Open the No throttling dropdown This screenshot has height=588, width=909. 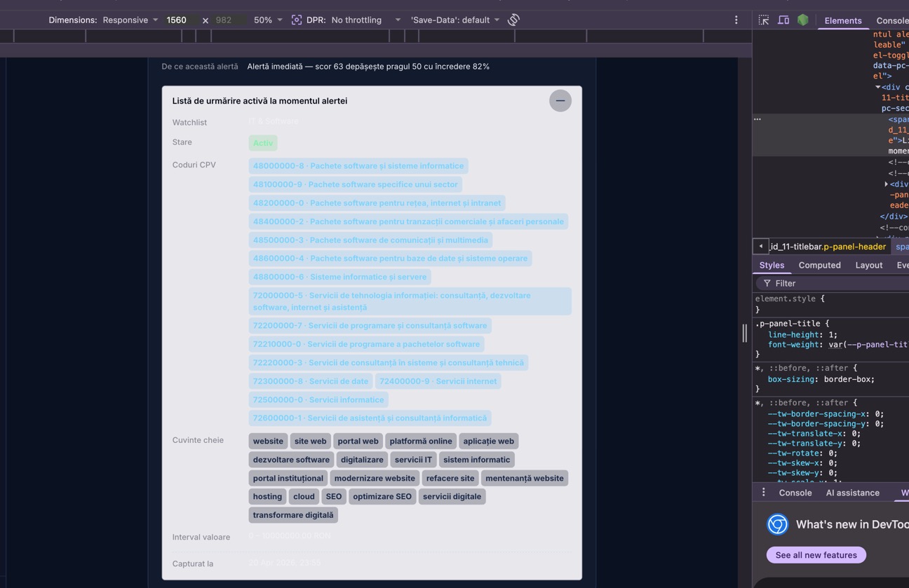[365, 20]
